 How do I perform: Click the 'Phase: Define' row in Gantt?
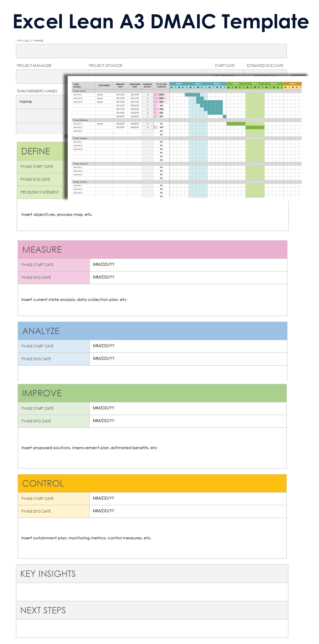(x=187, y=91)
